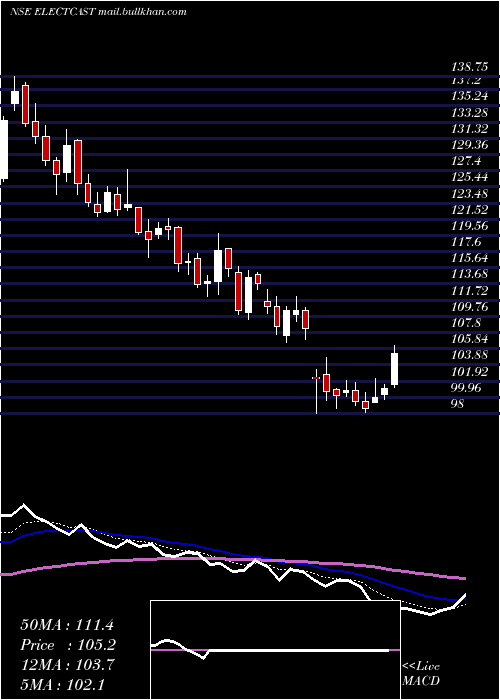Viewport: 500px width, 700px height.
Task: Click the MACD inset chart box
Action: [x=275, y=650]
